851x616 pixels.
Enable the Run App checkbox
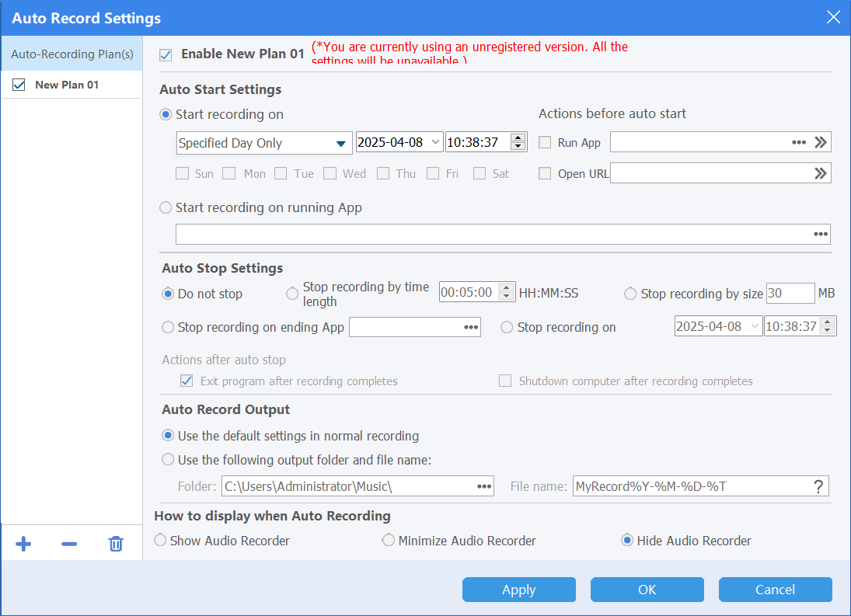click(x=544, y=142)
